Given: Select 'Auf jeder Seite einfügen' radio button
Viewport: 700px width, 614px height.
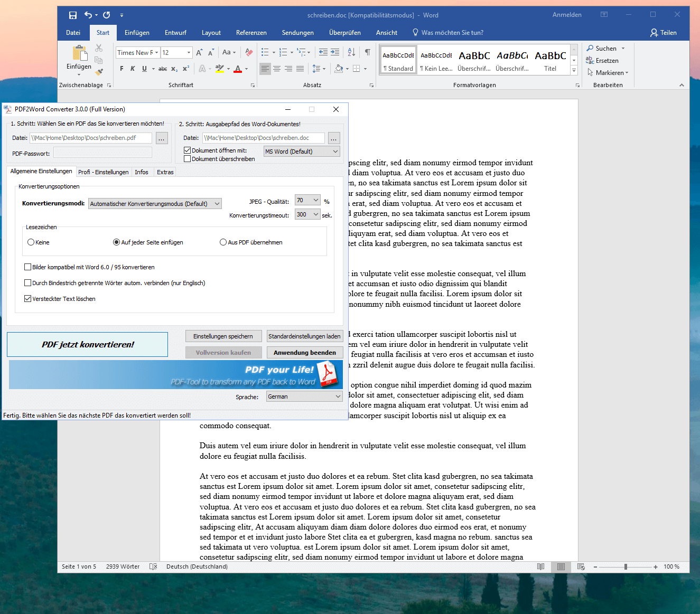Looking at the screenshot, I should pos(116,242).
